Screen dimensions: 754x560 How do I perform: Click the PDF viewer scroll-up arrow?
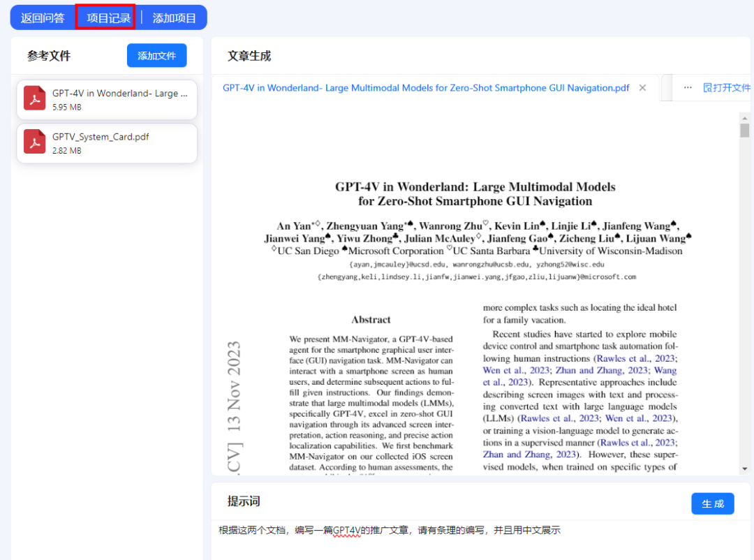744,118
